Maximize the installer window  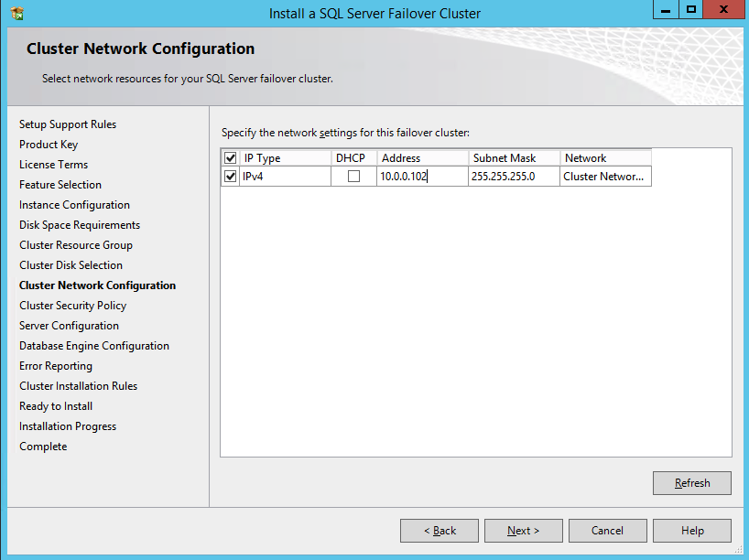click(691, 10)
